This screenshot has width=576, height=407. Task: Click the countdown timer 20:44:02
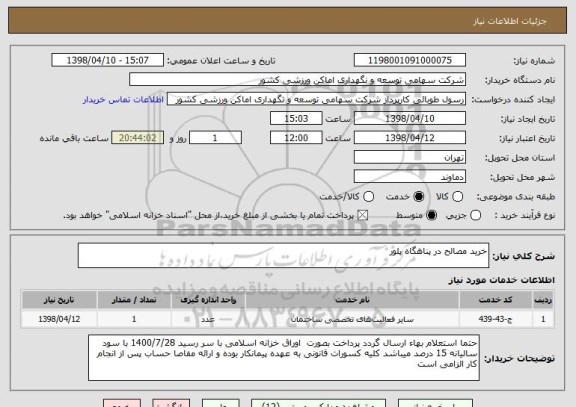tap(138, 138)
